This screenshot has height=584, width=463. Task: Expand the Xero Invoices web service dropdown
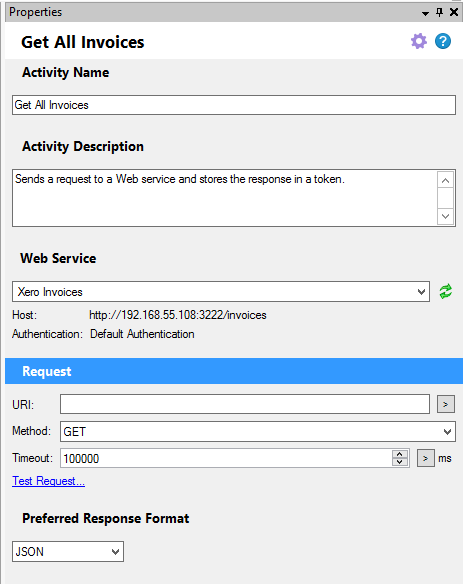(x=421, y=292)
